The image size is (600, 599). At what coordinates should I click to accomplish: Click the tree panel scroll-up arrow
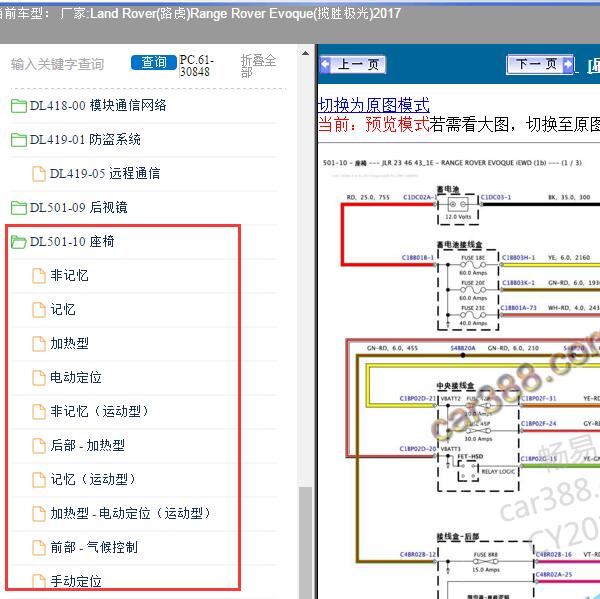coord(305,53)
